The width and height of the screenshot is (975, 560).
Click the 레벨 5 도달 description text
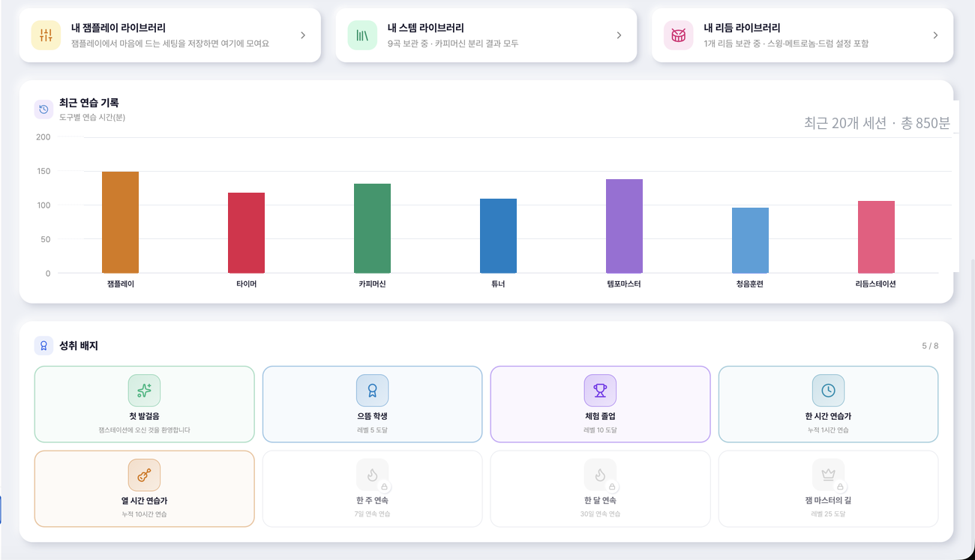[x=372, y=430]
